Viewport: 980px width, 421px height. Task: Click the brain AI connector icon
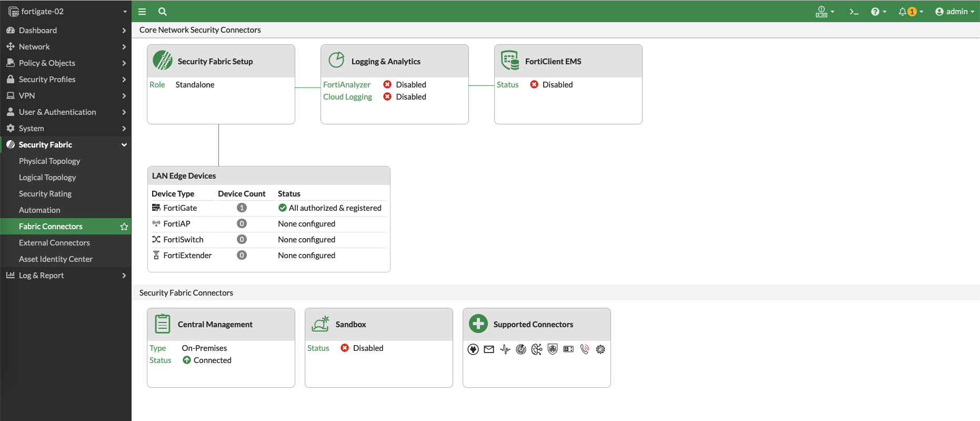coord(536,349)
